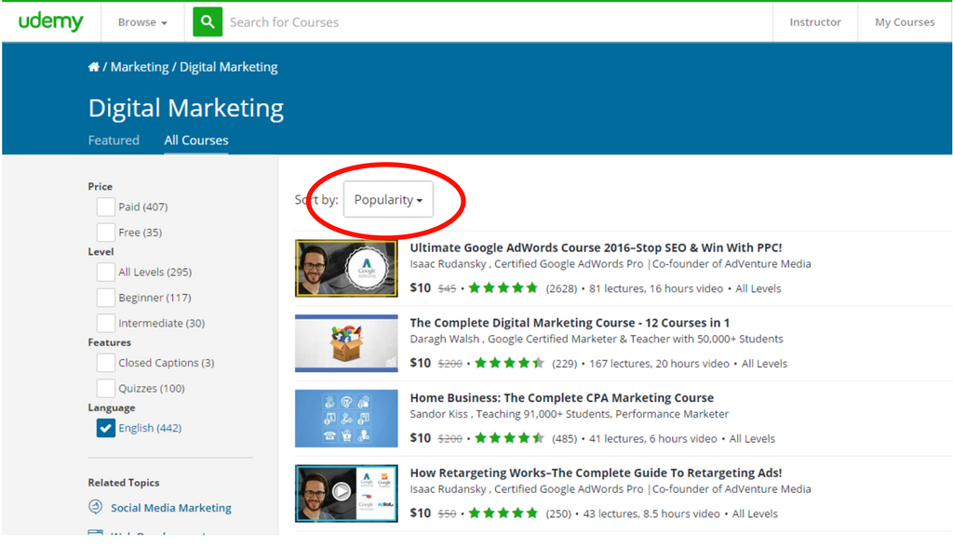Open the Instructor page
The height and width of the screenshot is (560, 953).
coord(815,22)
